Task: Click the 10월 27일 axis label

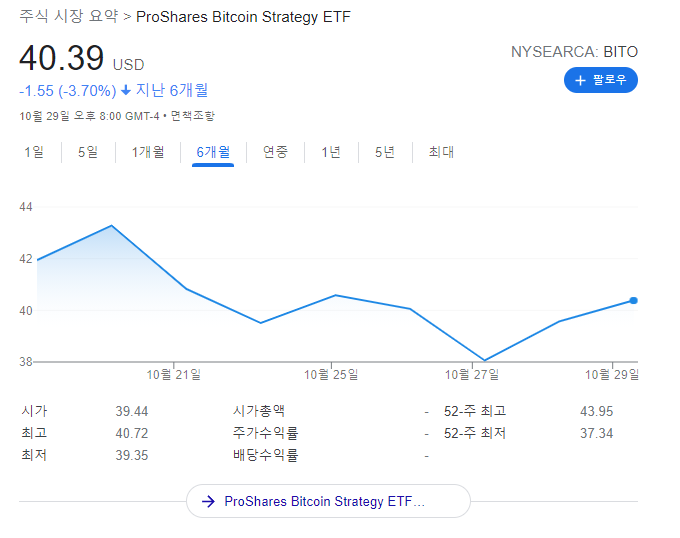Action: pos(472,375)
